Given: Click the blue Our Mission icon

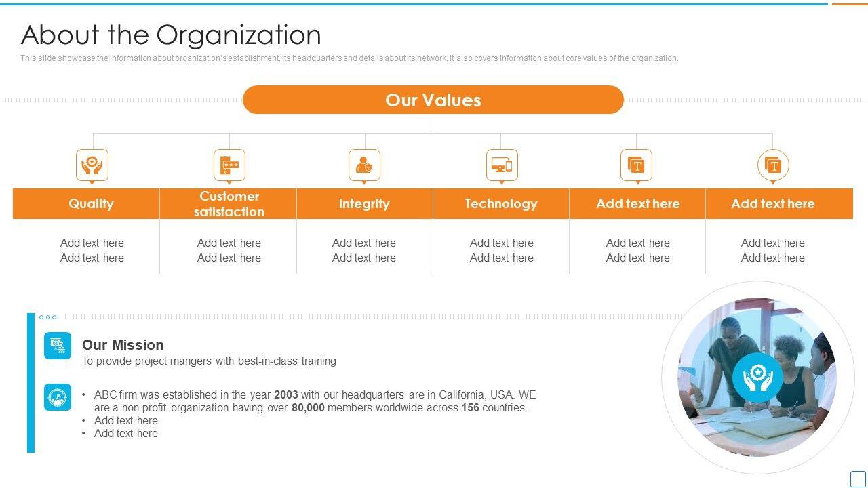Looking at the screenshot, I should coord(58,346).
